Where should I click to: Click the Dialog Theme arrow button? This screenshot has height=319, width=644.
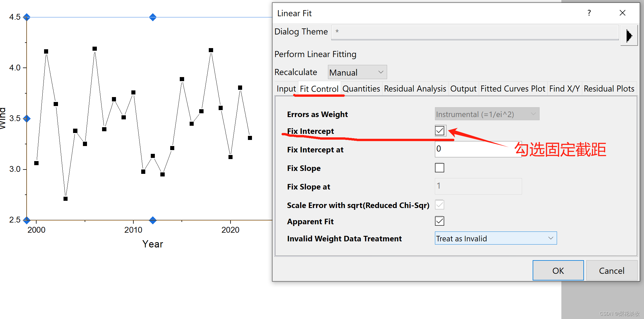pyautogui.click(x=629, y=35)
